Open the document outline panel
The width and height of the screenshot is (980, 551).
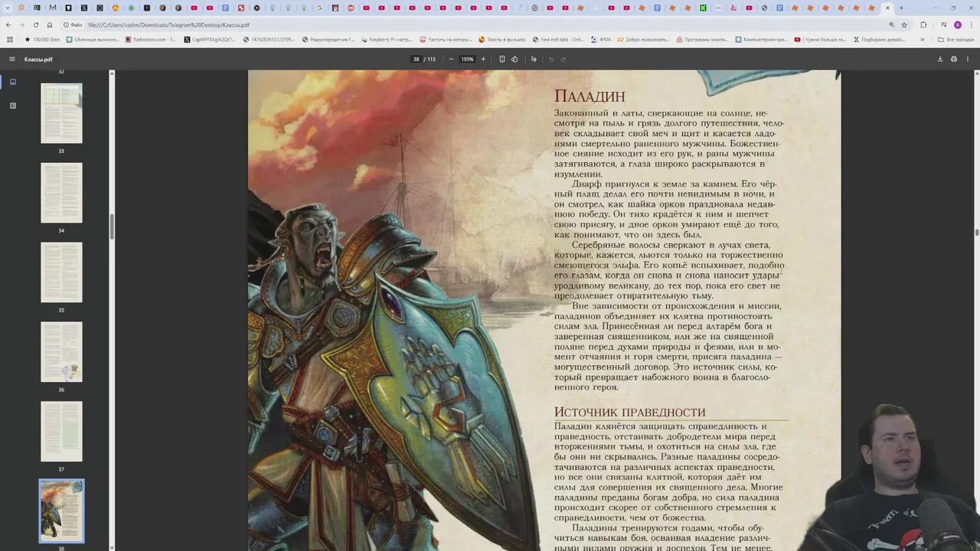(12, 106)
